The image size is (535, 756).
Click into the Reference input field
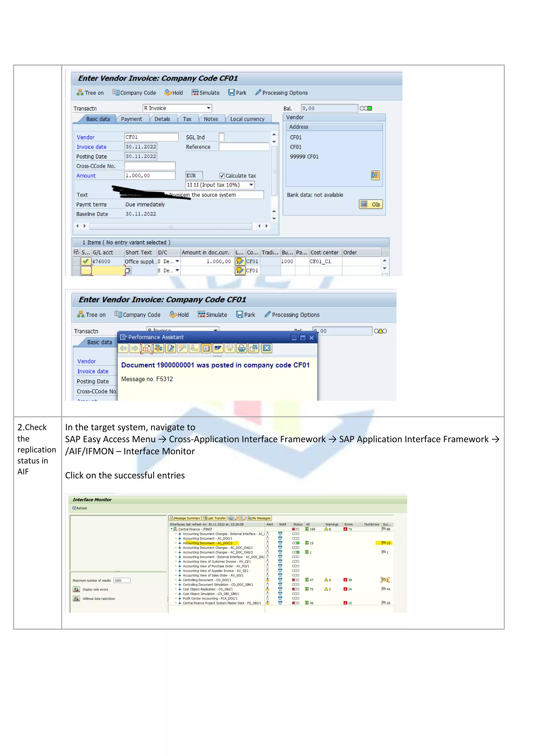pyautogui.click(x=244, y=147)
